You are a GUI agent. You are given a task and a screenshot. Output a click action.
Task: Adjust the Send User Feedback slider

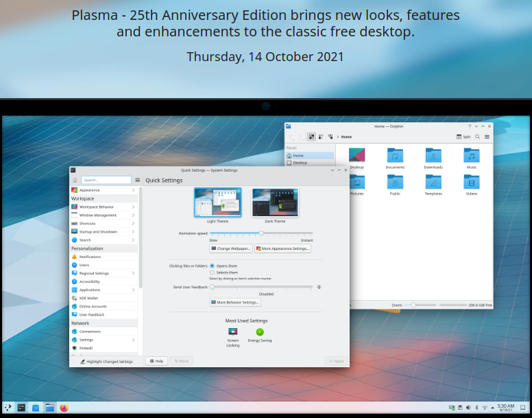(x=261, y=287)
